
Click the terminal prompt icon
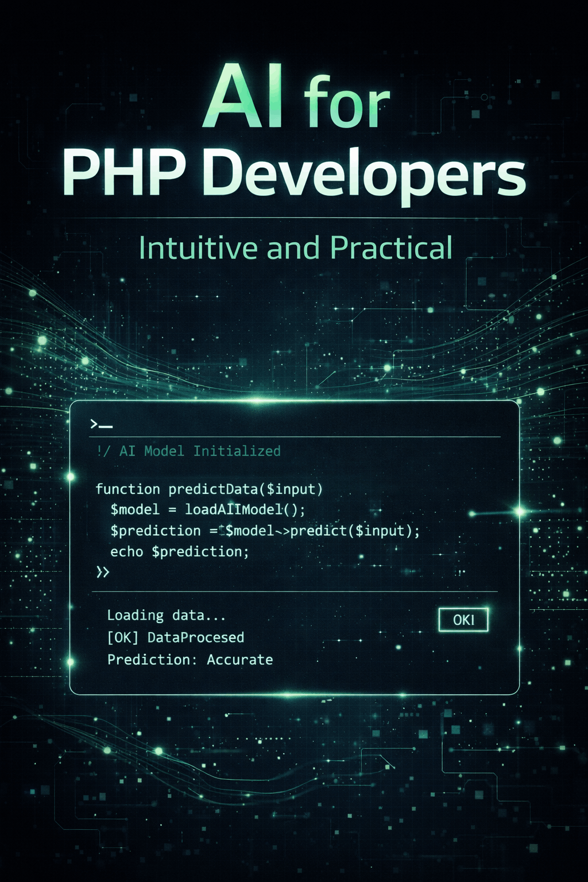(x=95, y=424)
